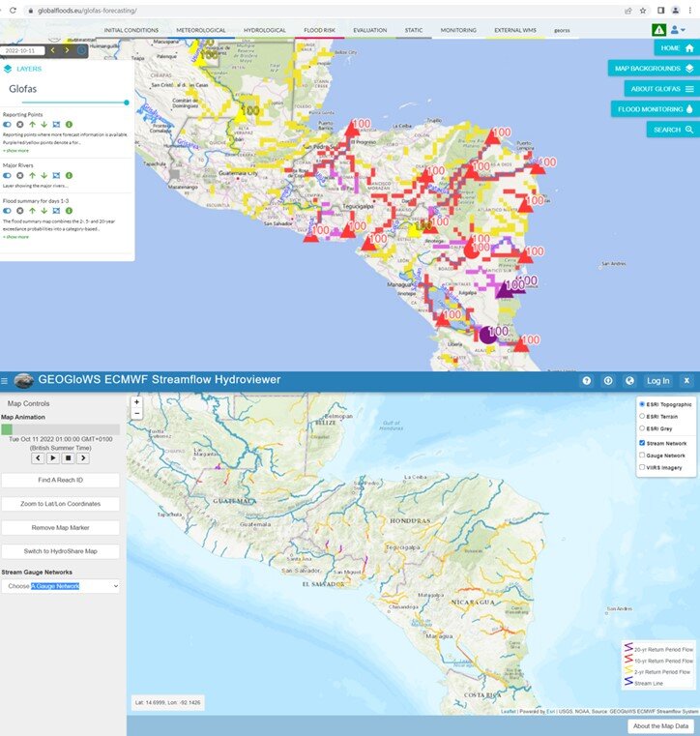Open the Choose A Gauge Network dropdown
This screenshot has width=700, height=736.
pyautogui.click(x=61, y=586)
